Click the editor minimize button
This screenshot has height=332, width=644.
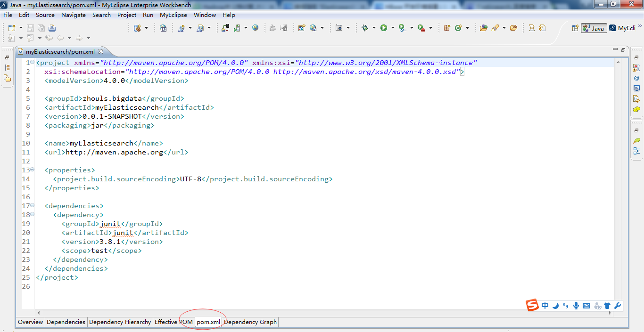(615, 49)
